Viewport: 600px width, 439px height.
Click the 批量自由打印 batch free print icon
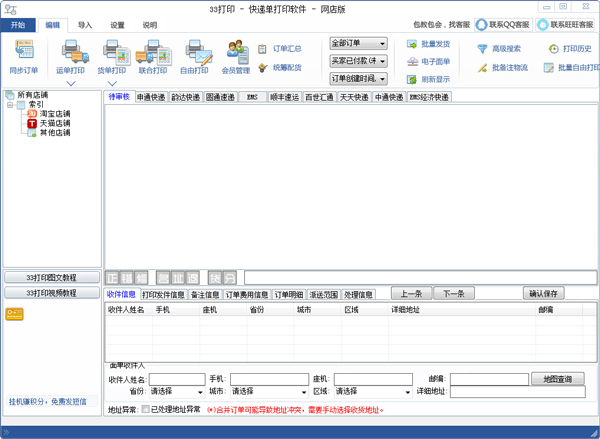click(549, 68)
